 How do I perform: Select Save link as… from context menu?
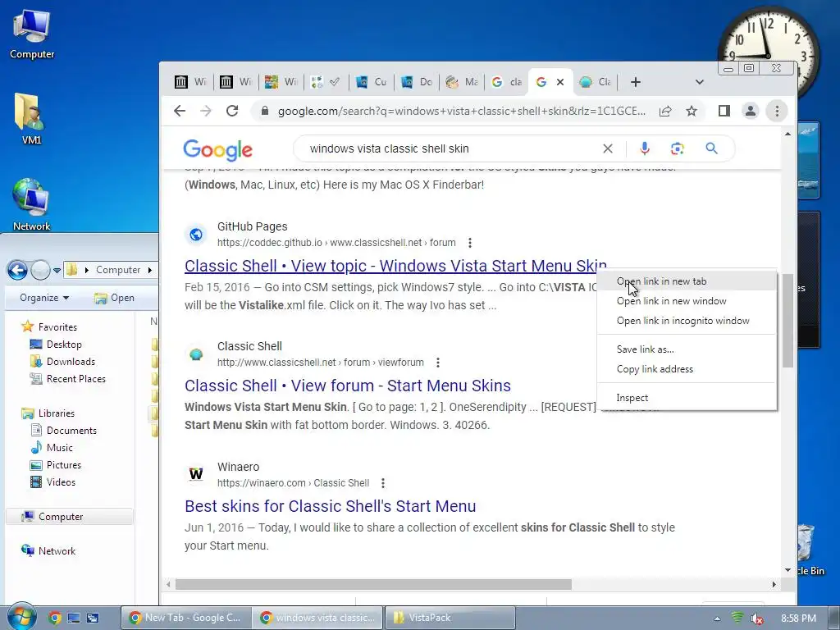click(687, 349)
